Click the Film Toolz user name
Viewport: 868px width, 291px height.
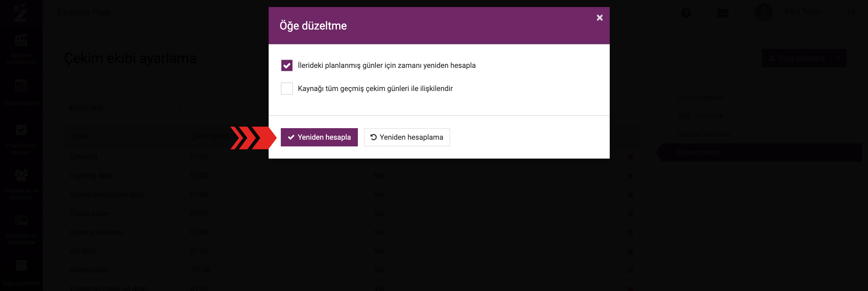click(803, 12)
